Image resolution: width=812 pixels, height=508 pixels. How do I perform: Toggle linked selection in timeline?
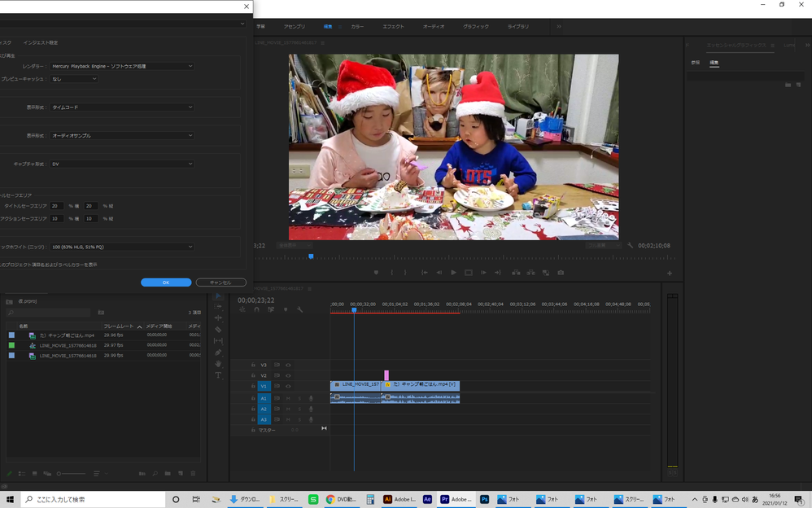[x=271, y=309]
